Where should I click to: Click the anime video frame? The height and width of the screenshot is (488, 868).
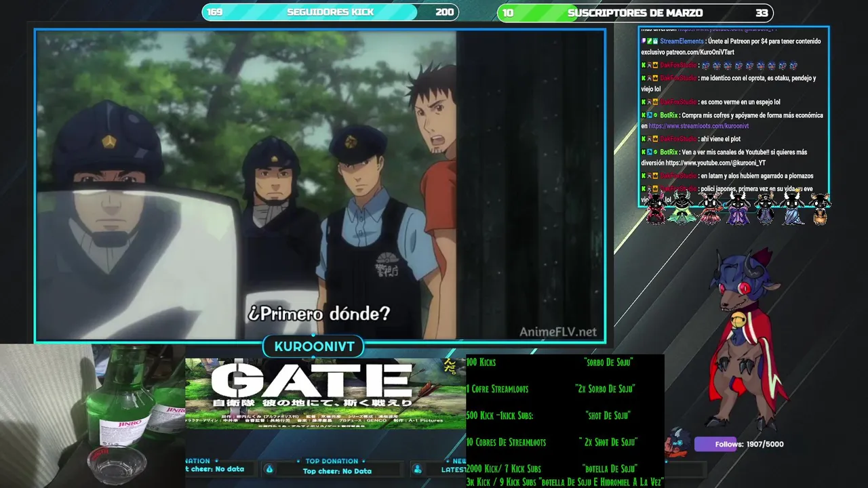[320, 185]
